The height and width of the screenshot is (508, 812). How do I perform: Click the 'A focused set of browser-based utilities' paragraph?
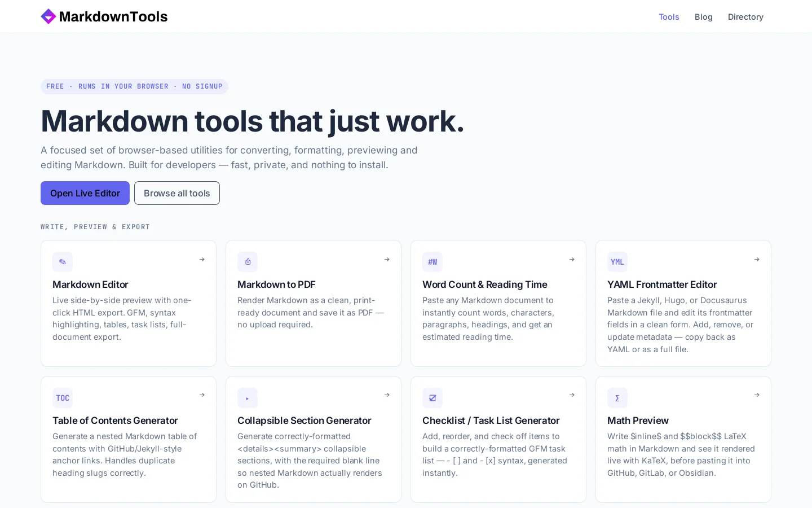pos(229,157)
